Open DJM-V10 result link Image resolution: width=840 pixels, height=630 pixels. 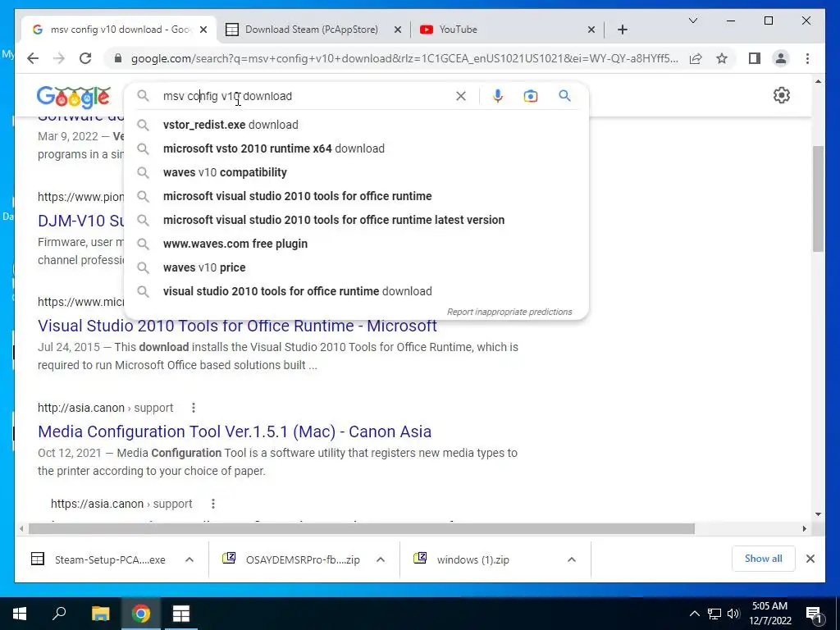[x=81, y=220]
